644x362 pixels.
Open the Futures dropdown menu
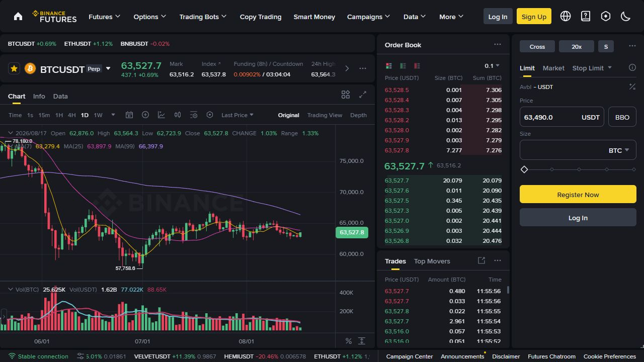(105, 17)
